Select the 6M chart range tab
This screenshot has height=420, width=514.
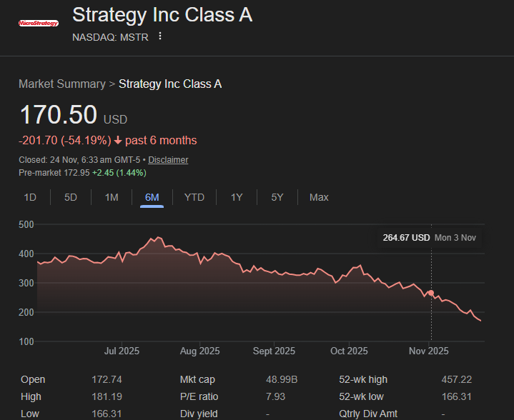click(x=152, y=197)
